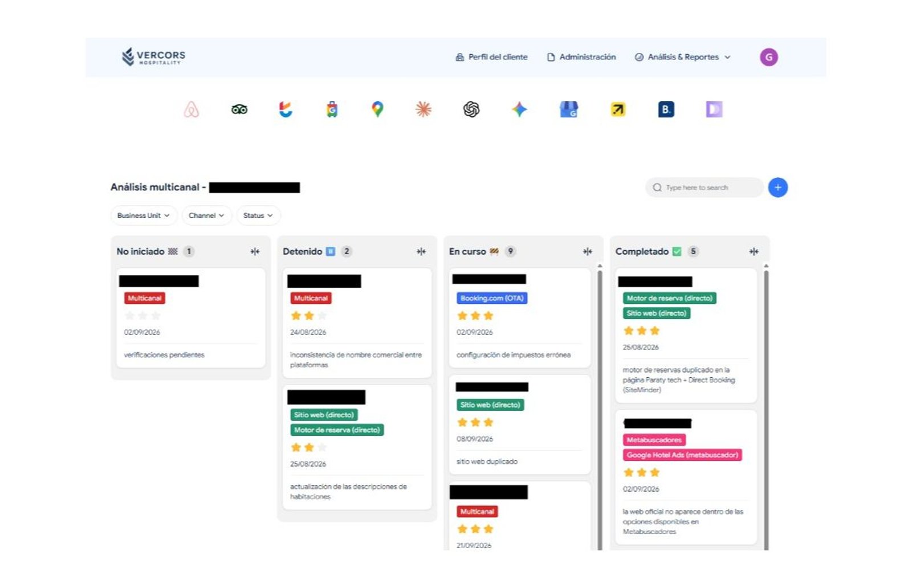The height and width of the screenshot is (588, 912).
Task: Click the date 24/08/2026
Action: (x=308, y=332)
